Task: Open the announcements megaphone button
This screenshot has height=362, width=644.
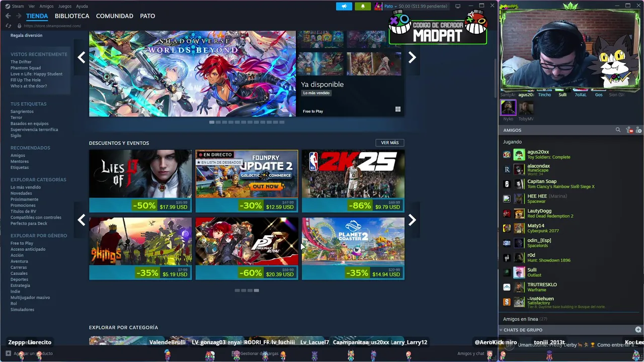Action: [x=344, y=6]
